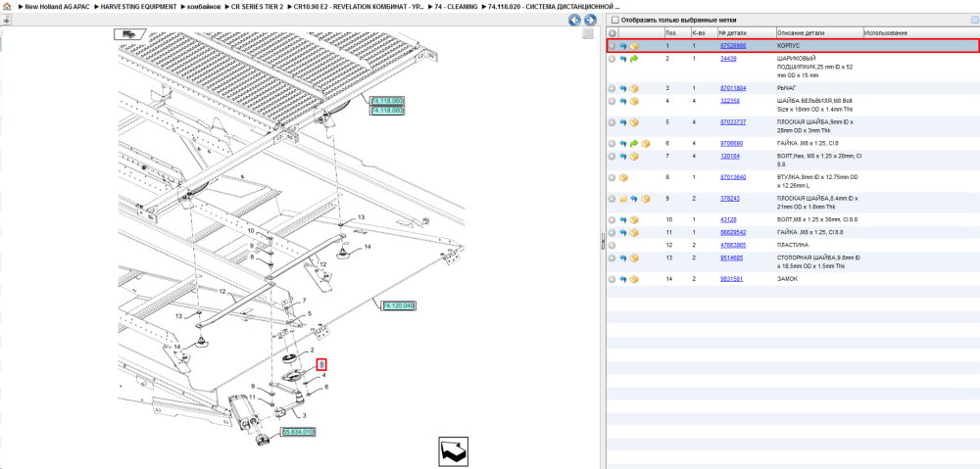
Task: Click package box icon in row 4 ШАЙБА БЕЛЬВИЛЯ
Action: pyautogui.click(x=634, y=101)
